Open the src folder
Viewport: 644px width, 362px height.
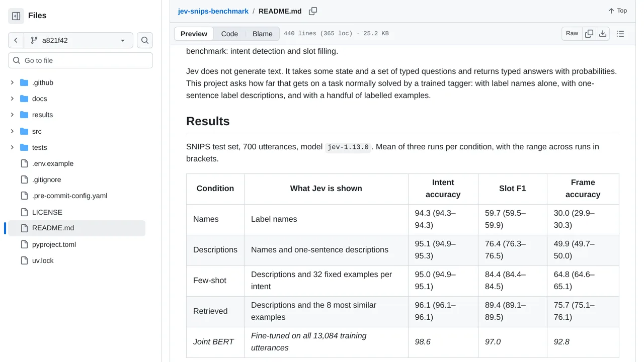tap(37, 131)
